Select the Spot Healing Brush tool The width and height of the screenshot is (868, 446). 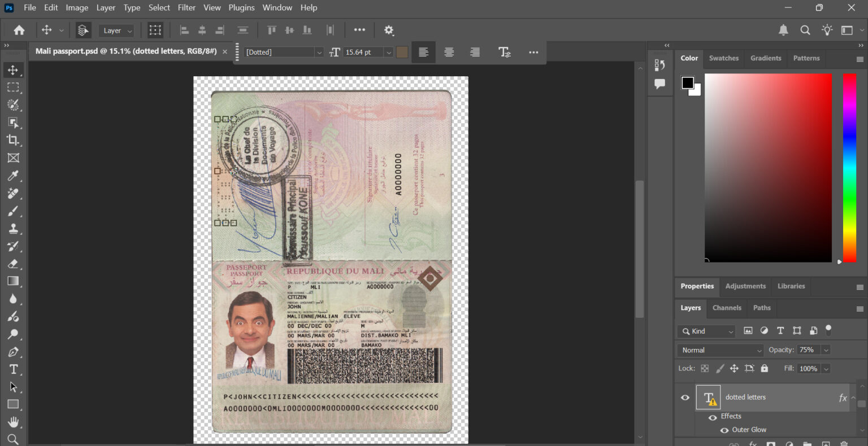pyautogui.click(x=13, y=193)
